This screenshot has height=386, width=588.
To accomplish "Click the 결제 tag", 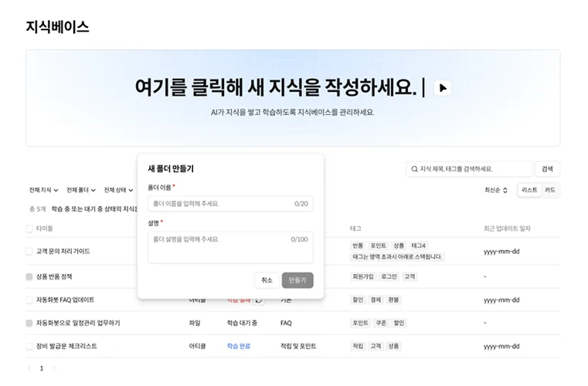I will (376, 300).
